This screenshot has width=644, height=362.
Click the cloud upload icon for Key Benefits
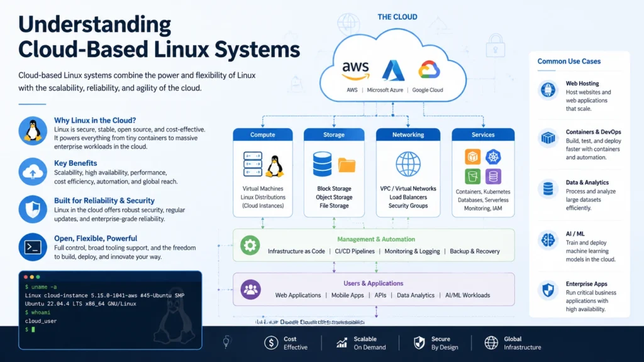(x=33, y=172)
